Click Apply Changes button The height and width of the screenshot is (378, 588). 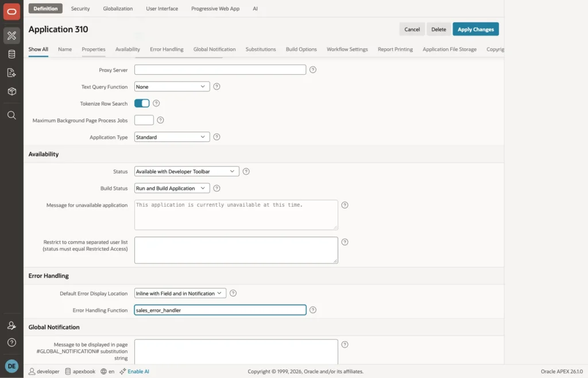(x=475, y=29)
